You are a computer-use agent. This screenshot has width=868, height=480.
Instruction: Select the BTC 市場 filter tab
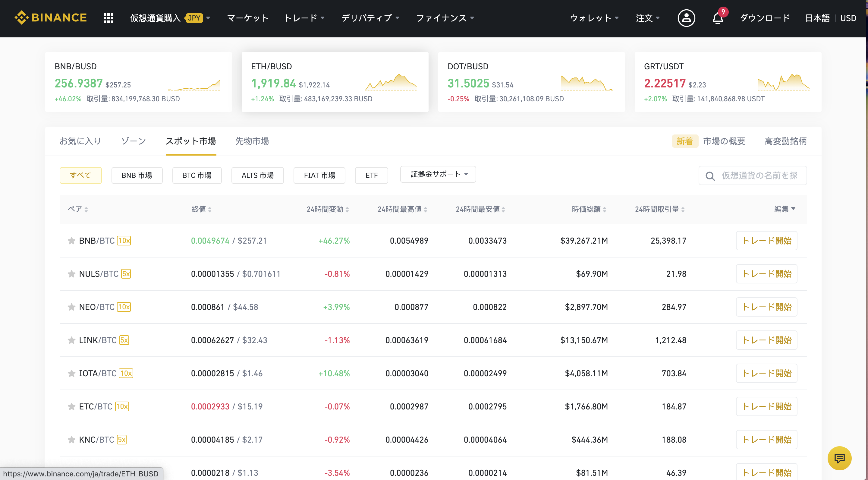(197, 175)
